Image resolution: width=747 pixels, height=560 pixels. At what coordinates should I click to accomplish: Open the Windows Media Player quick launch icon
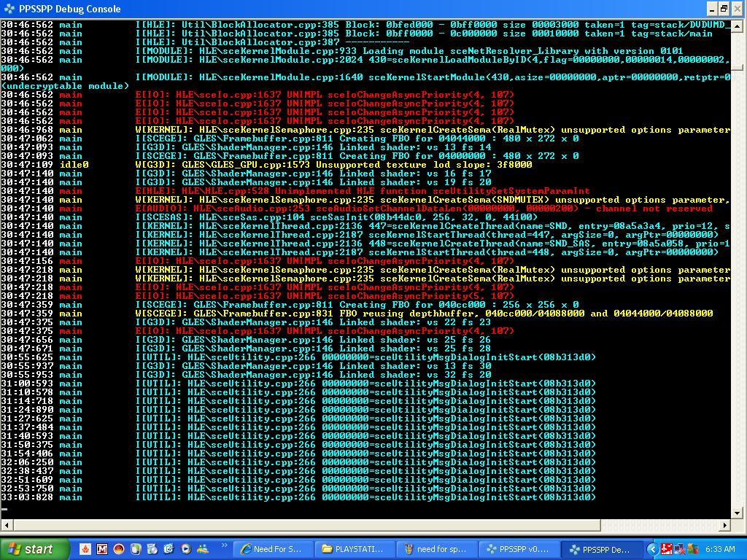pos(186,549)
